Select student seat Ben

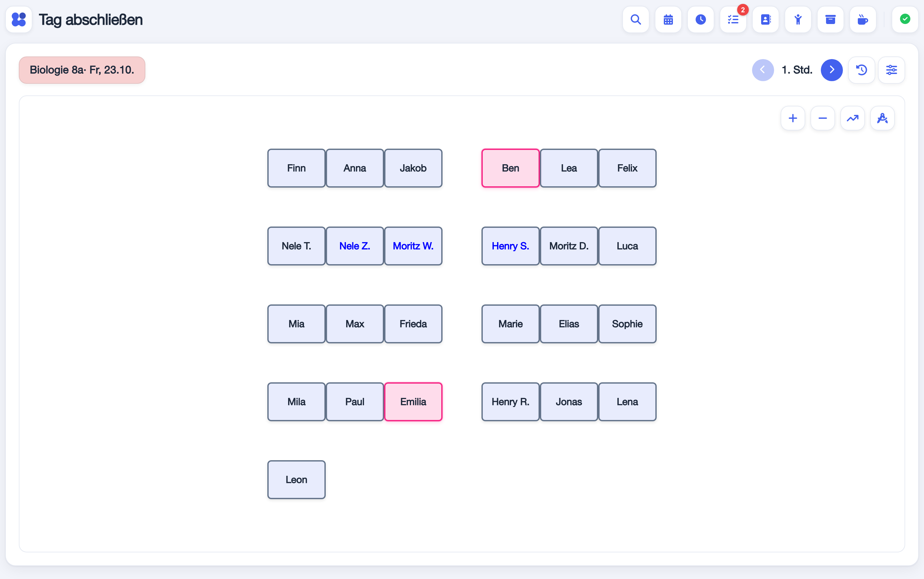[510, 168]
